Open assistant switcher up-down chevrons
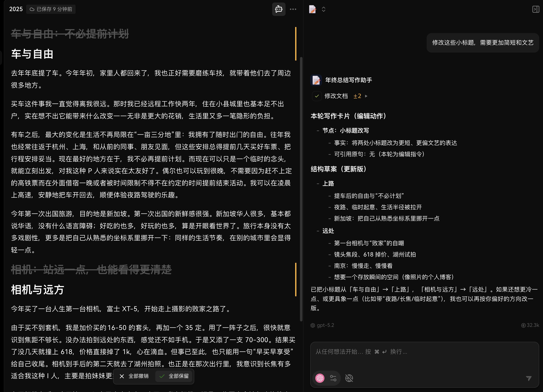This screenshot has height=392, width=543. 323,9
